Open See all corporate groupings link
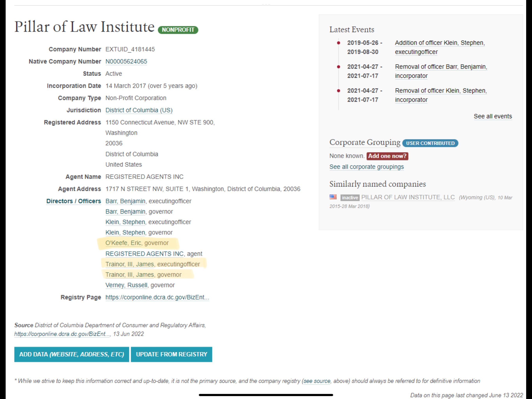Screen dimensions: 532x399 (366, 167)
